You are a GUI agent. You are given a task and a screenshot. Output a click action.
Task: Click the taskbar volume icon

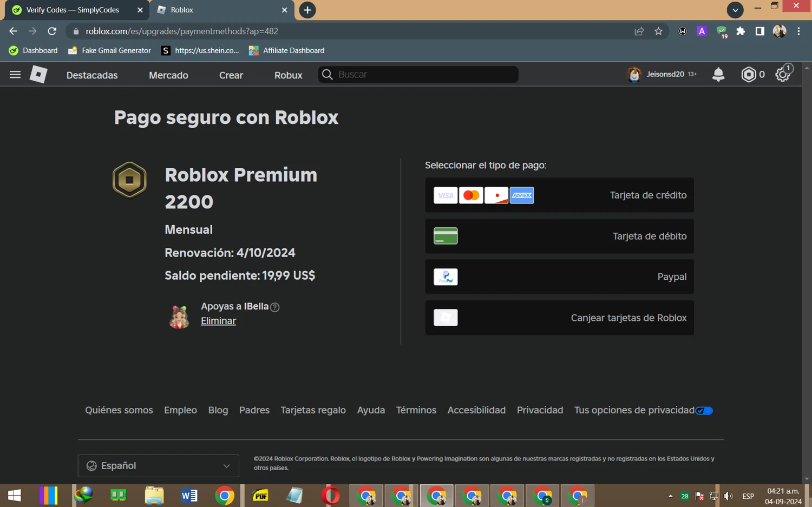point(729,496)
